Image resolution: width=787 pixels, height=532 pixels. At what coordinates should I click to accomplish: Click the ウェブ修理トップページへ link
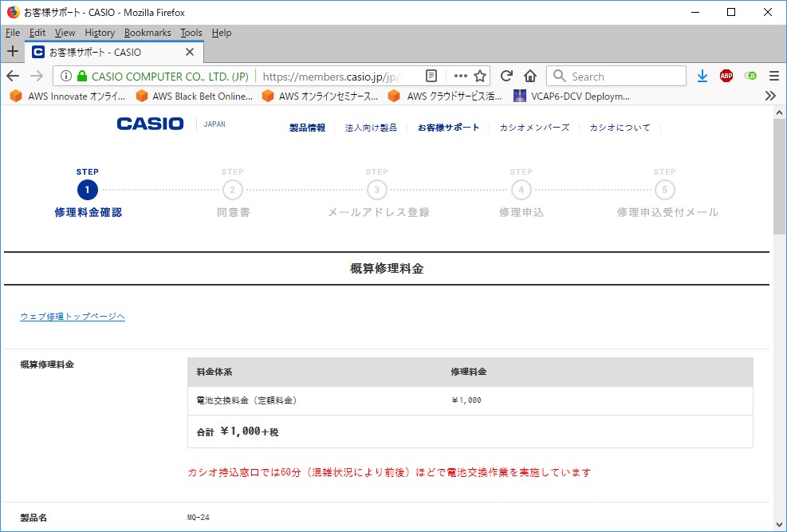[73, 317]
